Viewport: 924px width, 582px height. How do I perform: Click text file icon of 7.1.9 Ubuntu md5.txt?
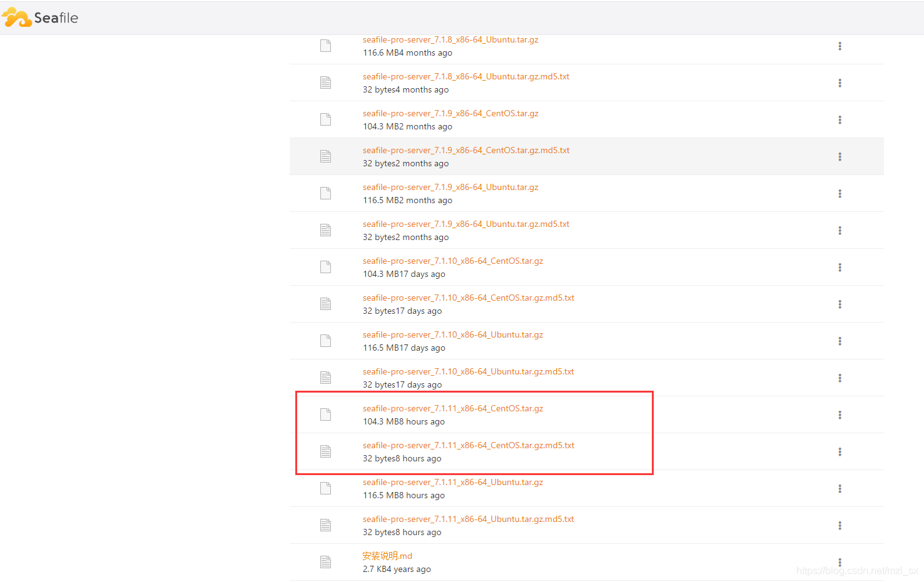pyautogui.click(x=325, y=230)
